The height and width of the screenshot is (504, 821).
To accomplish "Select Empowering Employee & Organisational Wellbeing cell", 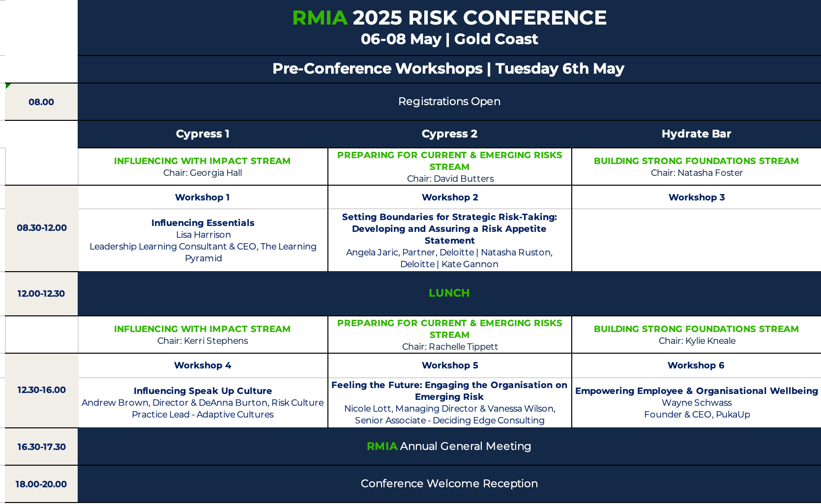I will coord(696,402).
